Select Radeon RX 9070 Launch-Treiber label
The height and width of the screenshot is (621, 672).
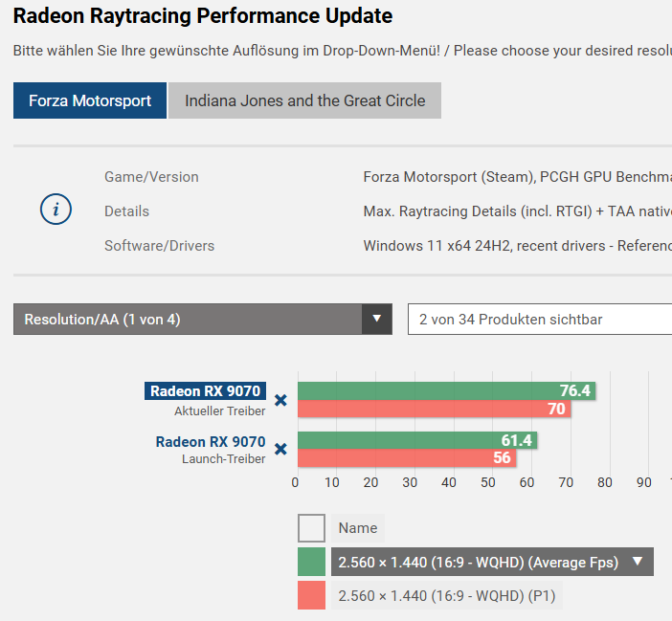211,441
